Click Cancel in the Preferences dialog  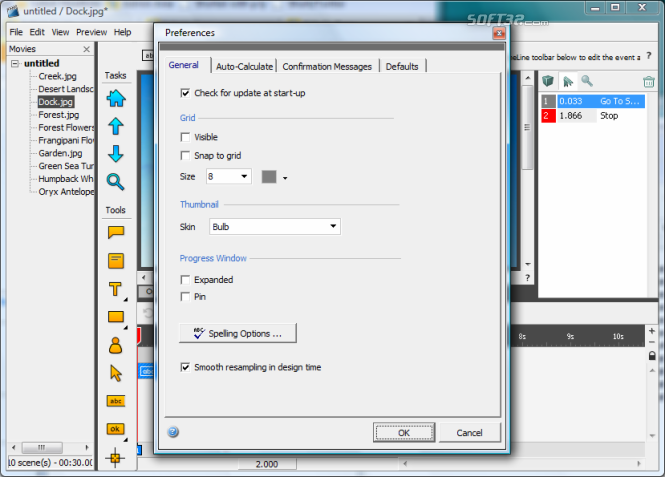[x=469, y=432]
